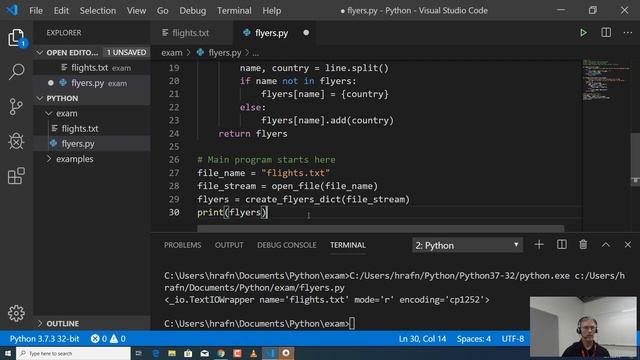This screenshot has width=640, height=360.
Task: Open the File menu
Action: pos(36,10)
